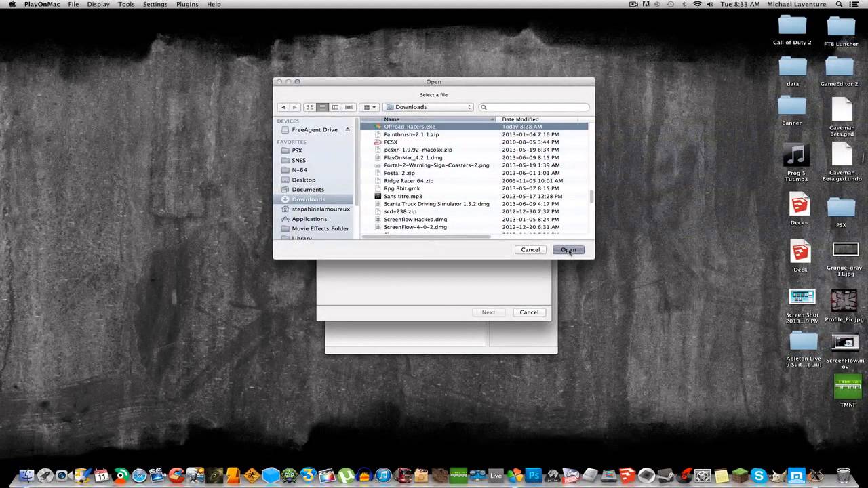868x488 pixels.
Task: Open the arrange-by dropdown in Open dialog
Action: (x=369, y=107)
